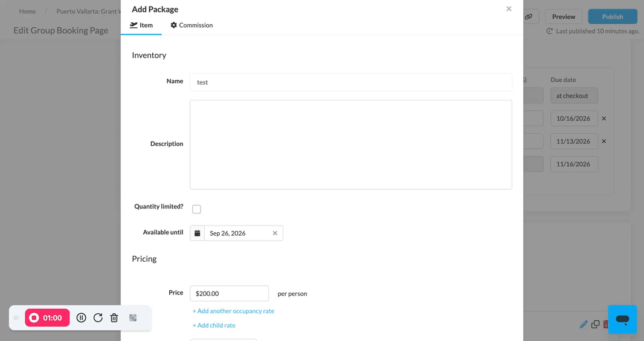Screen dimensions: 644x341
Task: Click the duplicate copy icon
Action: (x=595, y=325)
